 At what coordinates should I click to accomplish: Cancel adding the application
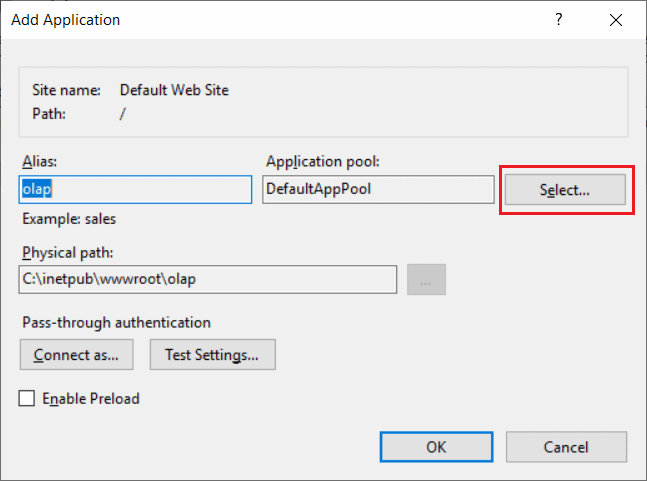pos(566,447)
